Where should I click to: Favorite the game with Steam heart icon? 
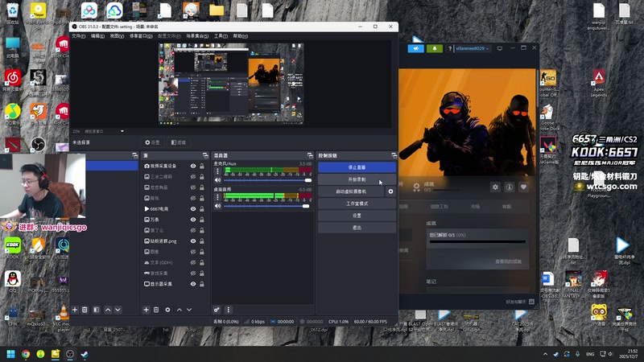tap(523, 187)
